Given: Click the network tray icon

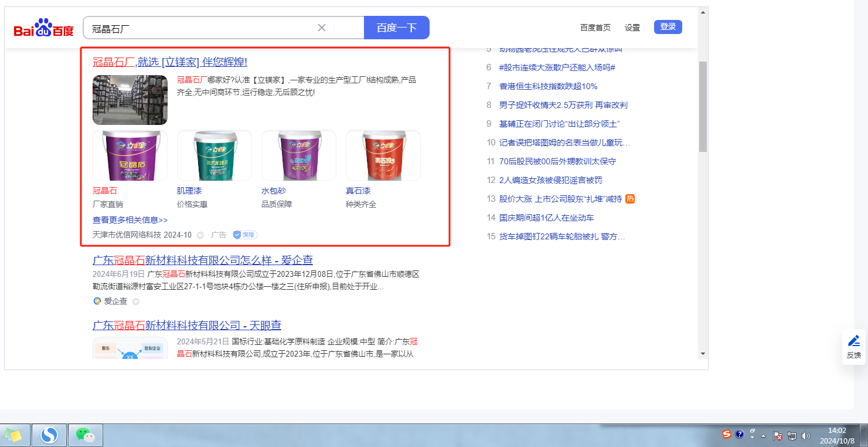Looking at the screenshot, I should 792,435.
